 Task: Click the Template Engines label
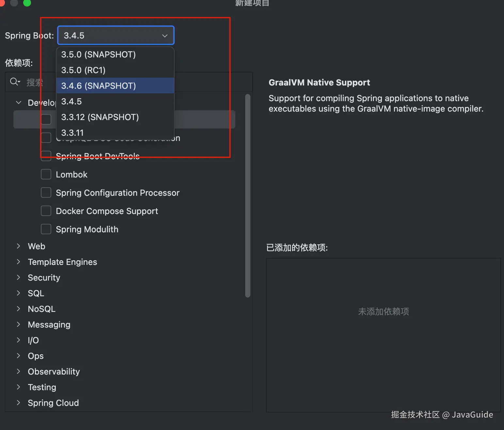click(x=62, y=262)
